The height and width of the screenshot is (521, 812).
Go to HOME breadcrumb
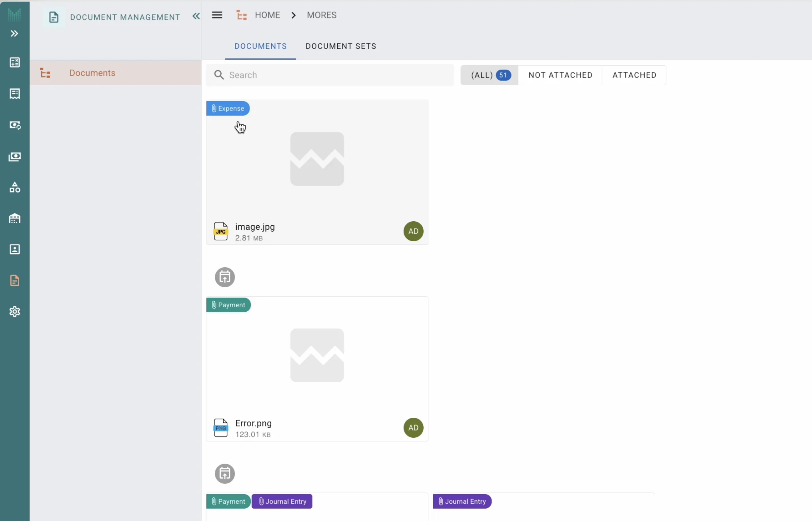click(268, 15)
